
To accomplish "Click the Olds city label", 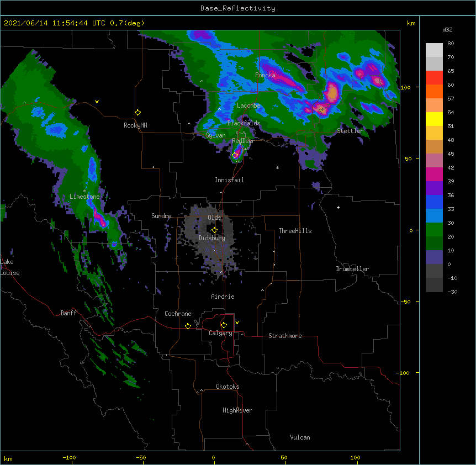I will [x=214, y=218].
